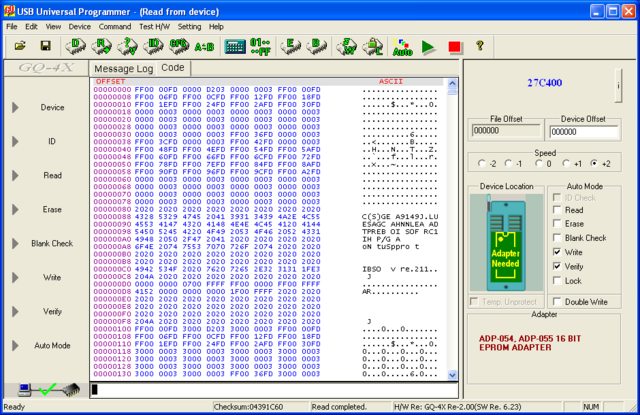640x415 pixels.
Task: Click the Device Offset input field
Action: [583, 132]
